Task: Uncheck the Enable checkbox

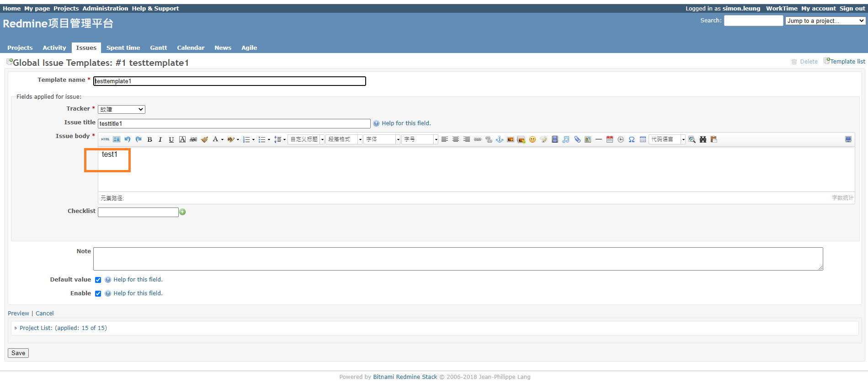Action: coord(98,294)
